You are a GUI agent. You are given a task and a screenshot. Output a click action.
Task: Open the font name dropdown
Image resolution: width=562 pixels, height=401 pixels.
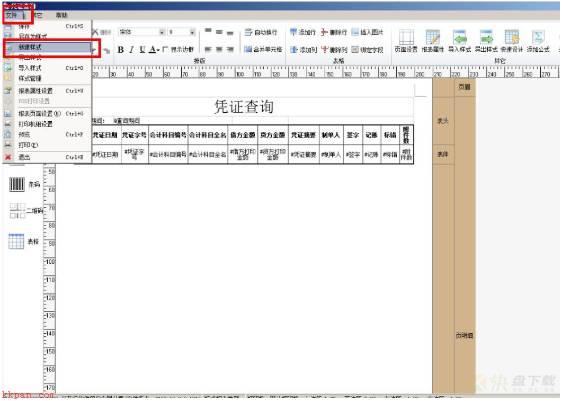162,32
